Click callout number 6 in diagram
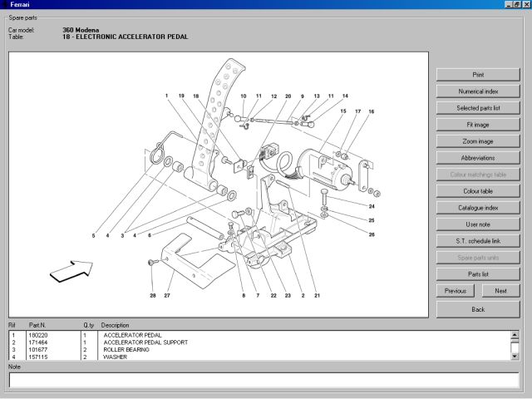This screenshot has width=532, height=399. 150,235
